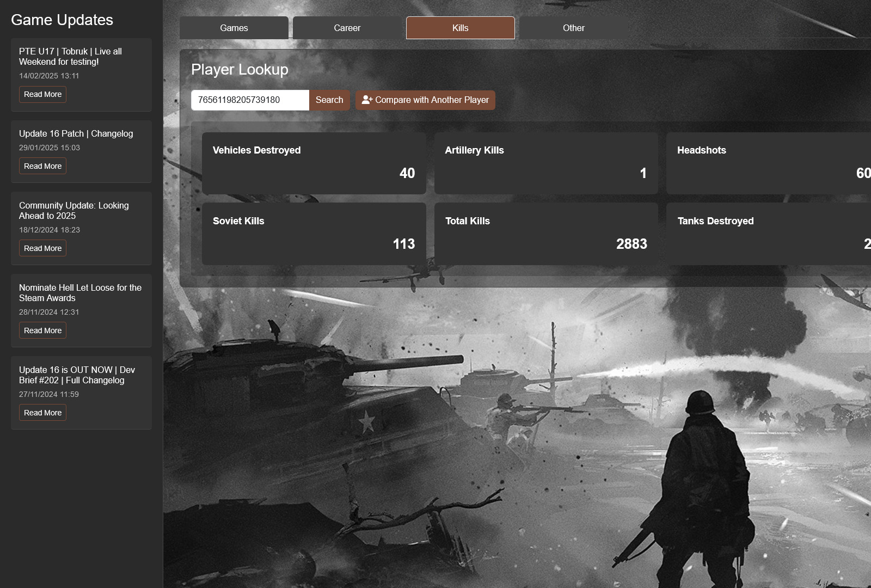871x588 pixels.
Task: Open the Career tab
Action: click(347, 28)
